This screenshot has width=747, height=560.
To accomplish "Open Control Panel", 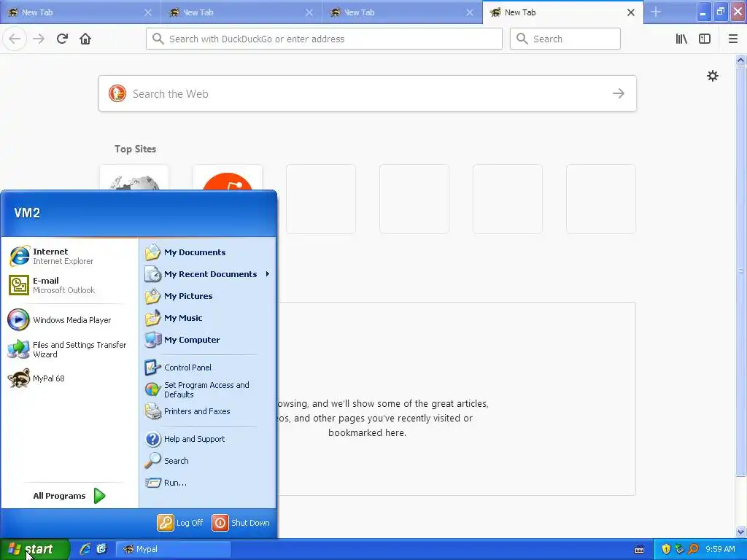I will [x=208, y=367].
